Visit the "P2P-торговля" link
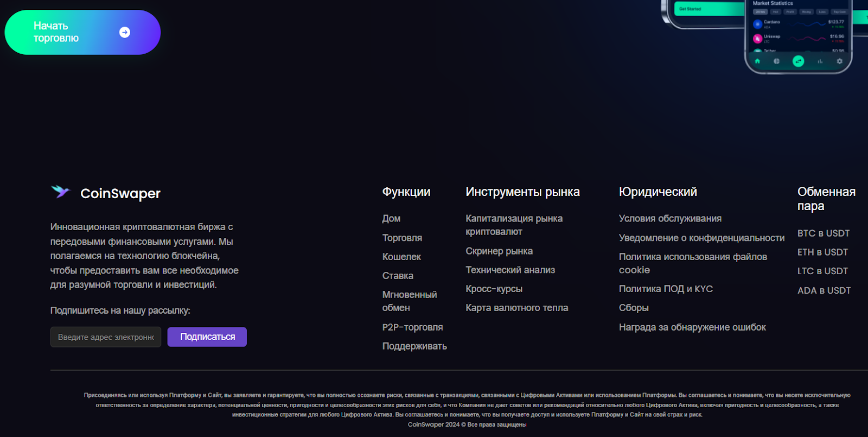The image size is (868, 437). pos(412,327)
